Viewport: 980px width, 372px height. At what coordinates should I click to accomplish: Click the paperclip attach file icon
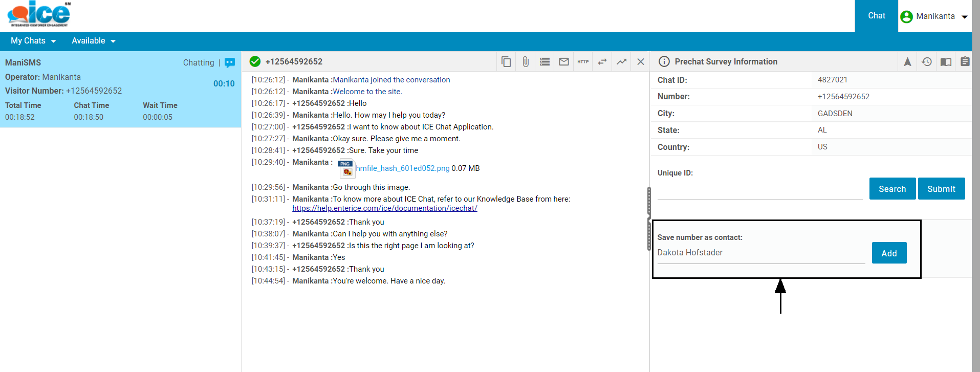[x=526, y=62]
